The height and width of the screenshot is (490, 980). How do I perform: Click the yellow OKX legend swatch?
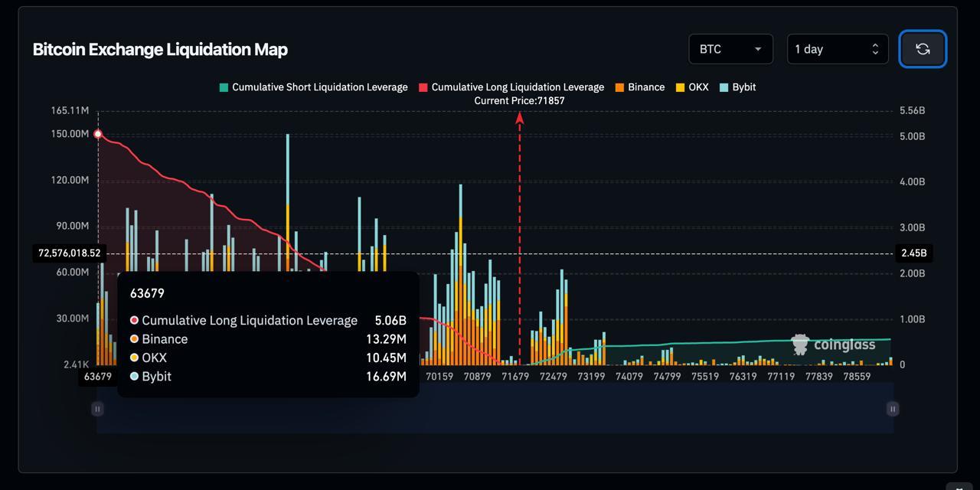coord(680,87)
